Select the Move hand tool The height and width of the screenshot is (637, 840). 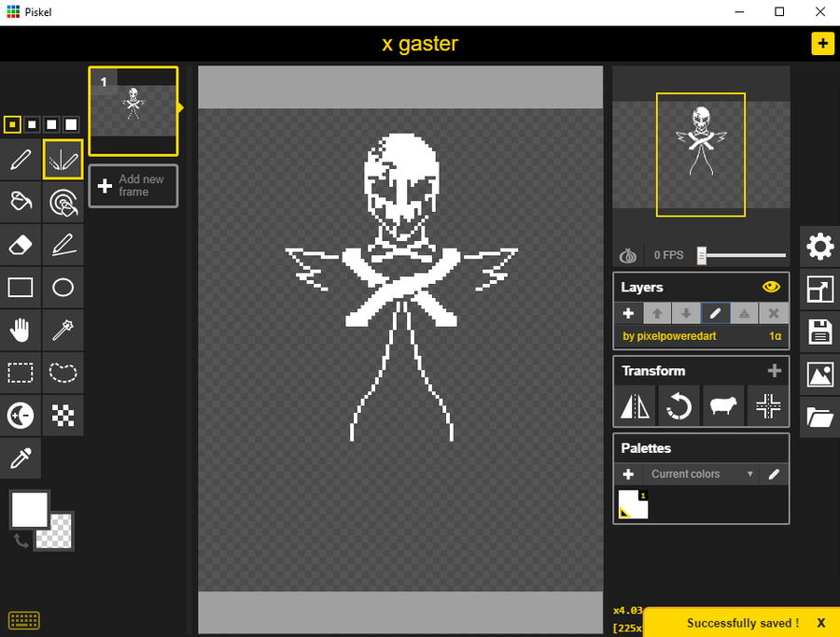point(21,330)
